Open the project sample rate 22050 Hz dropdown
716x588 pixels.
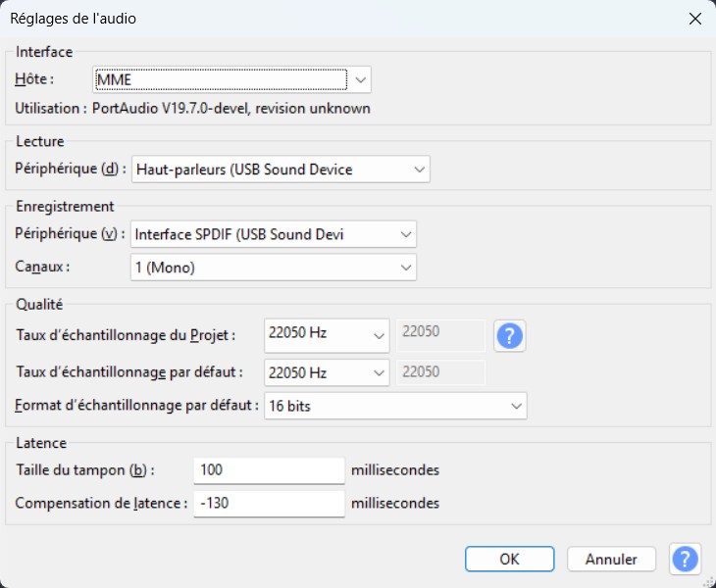328,334
